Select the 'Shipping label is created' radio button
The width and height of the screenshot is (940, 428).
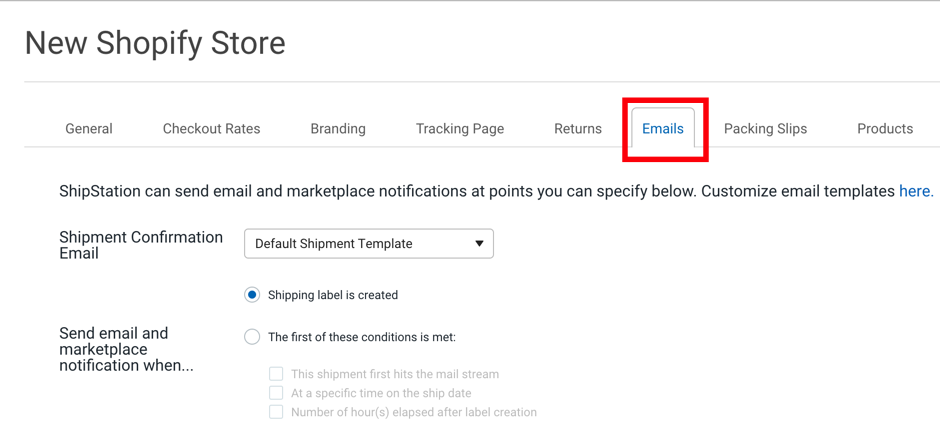click(x=252, y=295)
